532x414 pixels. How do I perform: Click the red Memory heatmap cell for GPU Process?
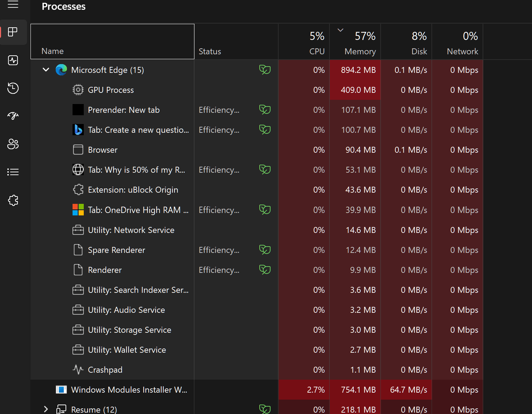point(355,90)
